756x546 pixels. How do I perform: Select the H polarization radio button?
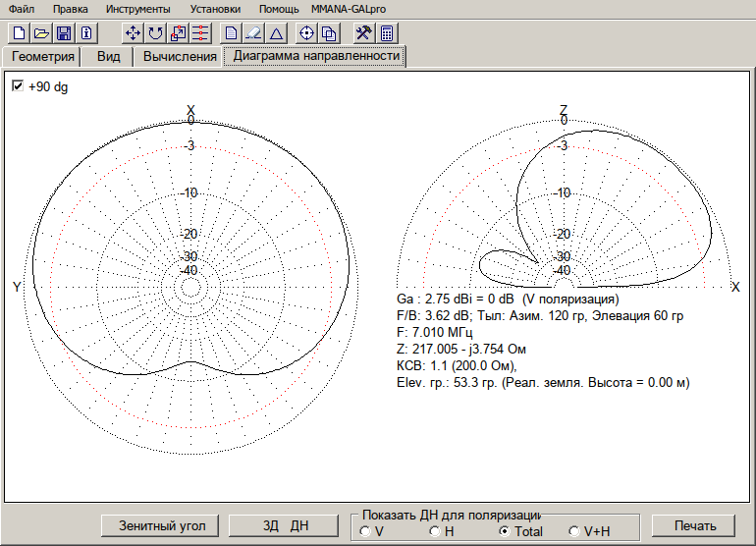pyautogui.click(x=435, y=531)
